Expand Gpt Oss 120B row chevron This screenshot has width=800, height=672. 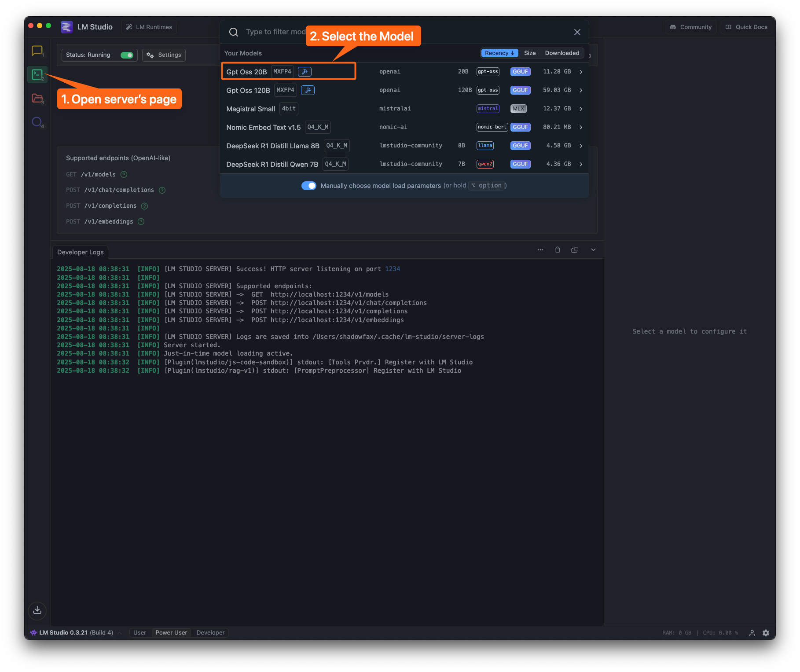click(581, 90)
